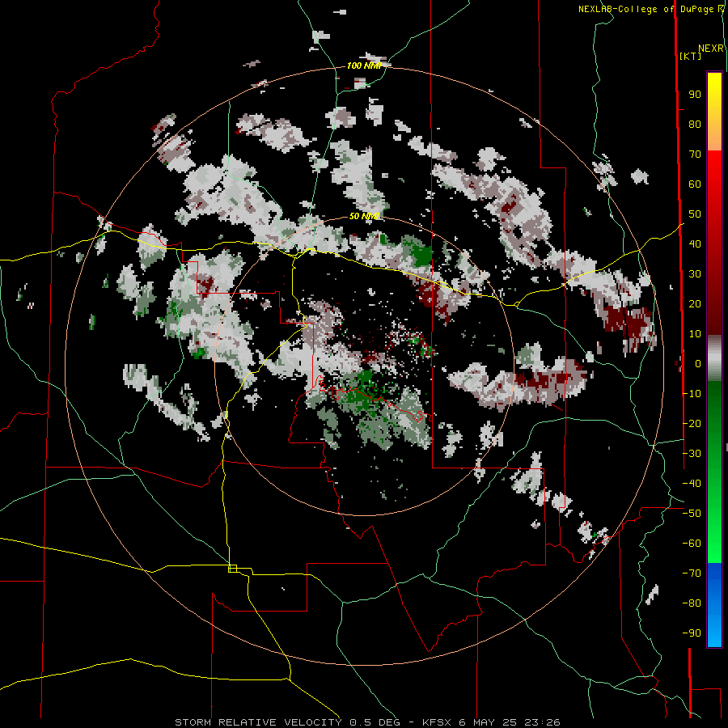Click the "-40" value on velocity scale
728x728 pixels.
coord(692,484)
